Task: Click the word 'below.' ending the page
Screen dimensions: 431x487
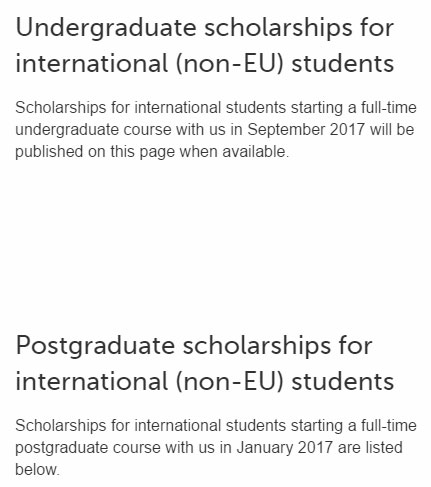Action: tap(37, 470)
